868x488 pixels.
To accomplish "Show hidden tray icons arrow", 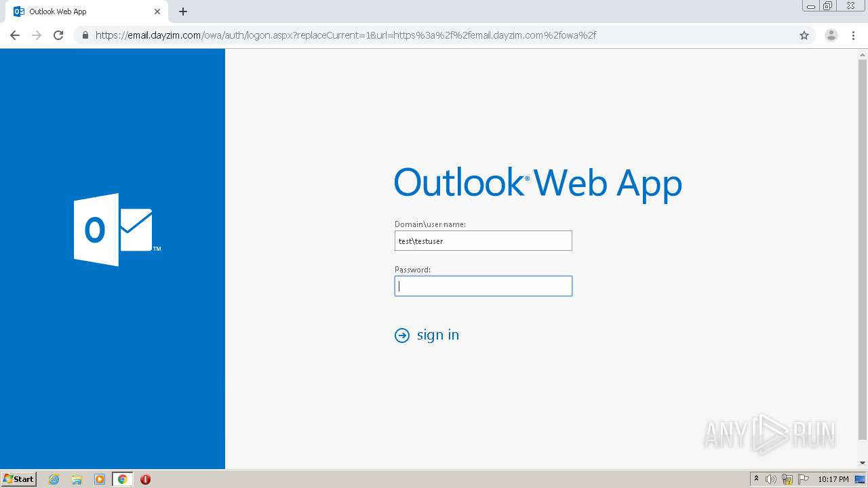I will pos(756,479).
